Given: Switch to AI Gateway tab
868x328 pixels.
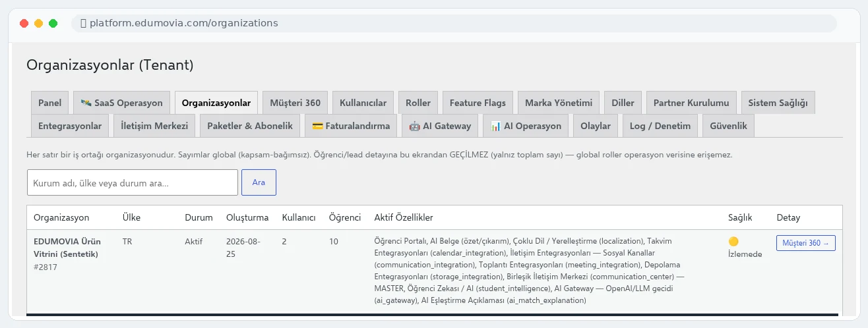Looking at the screenshot, I should click(440, 126).
